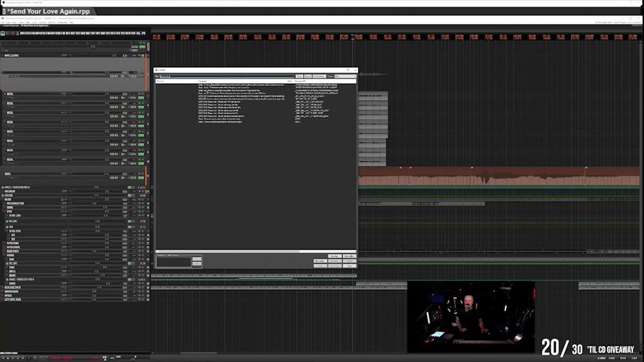This screenshot has width=644, height=362.
Task: Click the Clear button beside the filter
Action: pyautogui.click(x=299, y=76)
